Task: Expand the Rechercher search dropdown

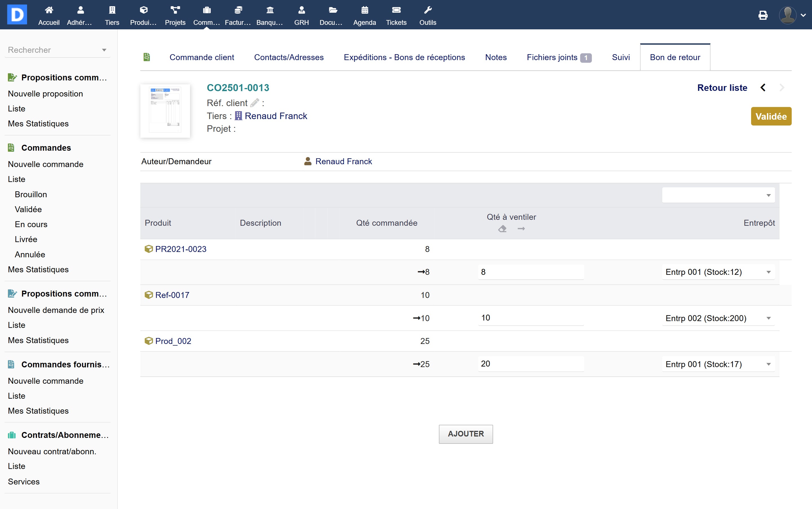Action: coord(104,50)
